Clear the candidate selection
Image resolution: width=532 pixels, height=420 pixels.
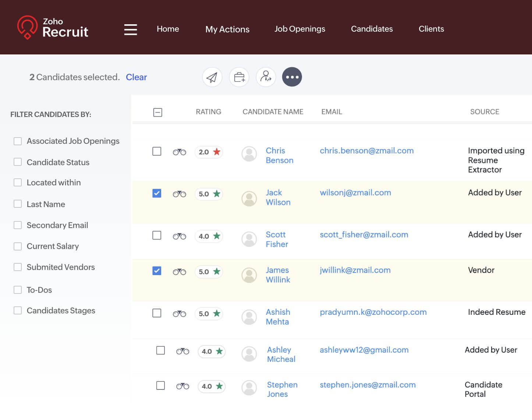tap(136, 77)
